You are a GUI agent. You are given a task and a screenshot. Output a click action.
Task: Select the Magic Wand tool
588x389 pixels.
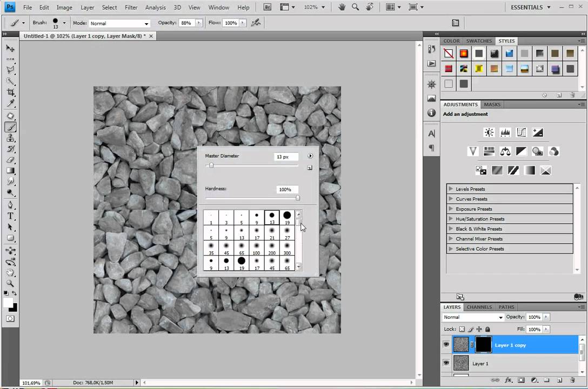pyautogui.click(x=10, y=81)
